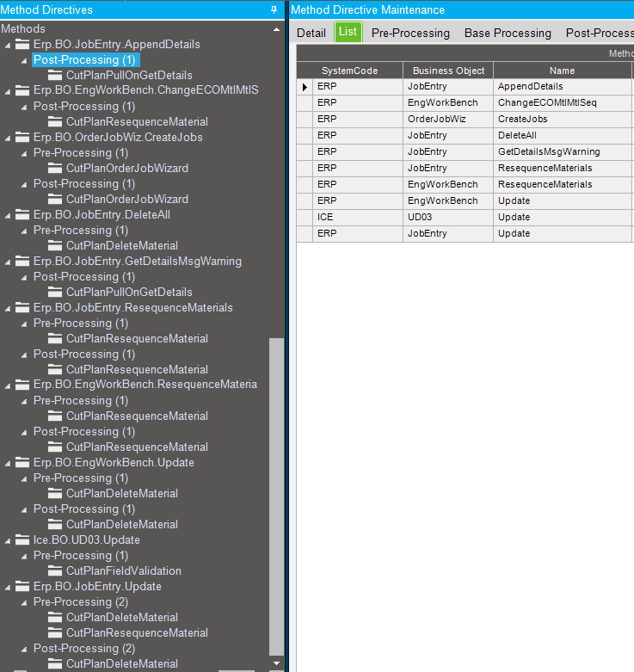The image size is (634, 672).
Task: Click folder icon of Erp.BO.EngWorkBench.ResequenceMateria
Action: click(22, 385)
